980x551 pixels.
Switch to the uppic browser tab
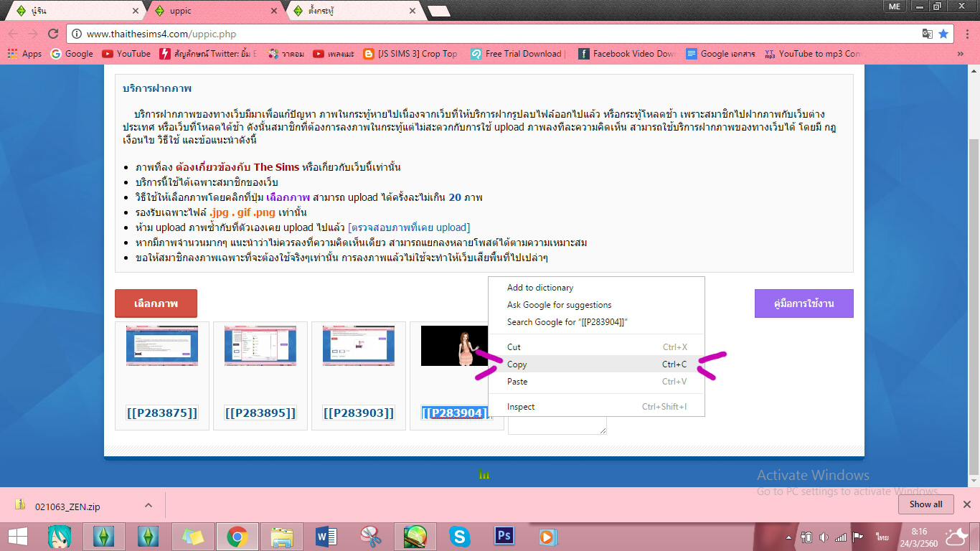[215, 11]
